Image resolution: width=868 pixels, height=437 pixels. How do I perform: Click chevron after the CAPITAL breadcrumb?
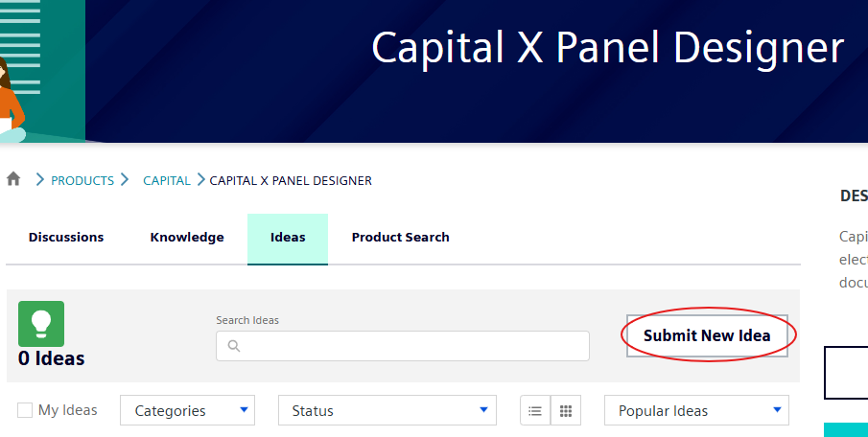click(201, 180)
